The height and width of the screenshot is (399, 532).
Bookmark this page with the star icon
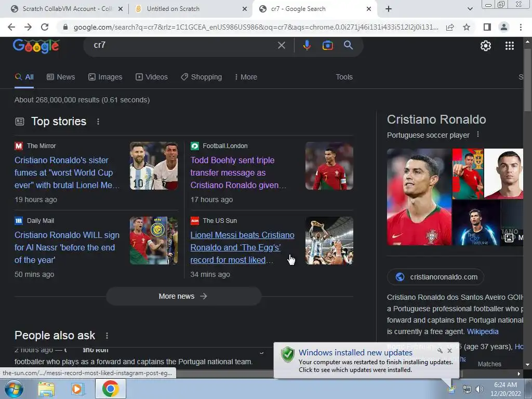tap(467, 27)
